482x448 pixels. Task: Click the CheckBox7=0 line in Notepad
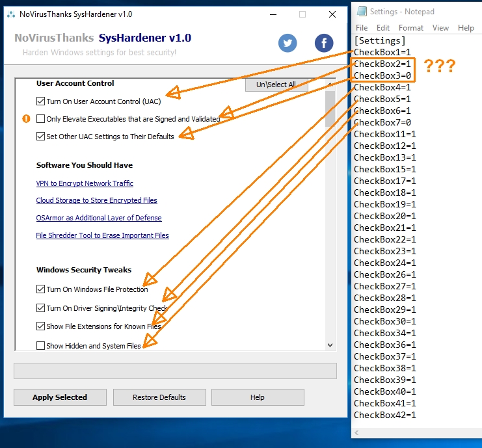tap(382, 123)
